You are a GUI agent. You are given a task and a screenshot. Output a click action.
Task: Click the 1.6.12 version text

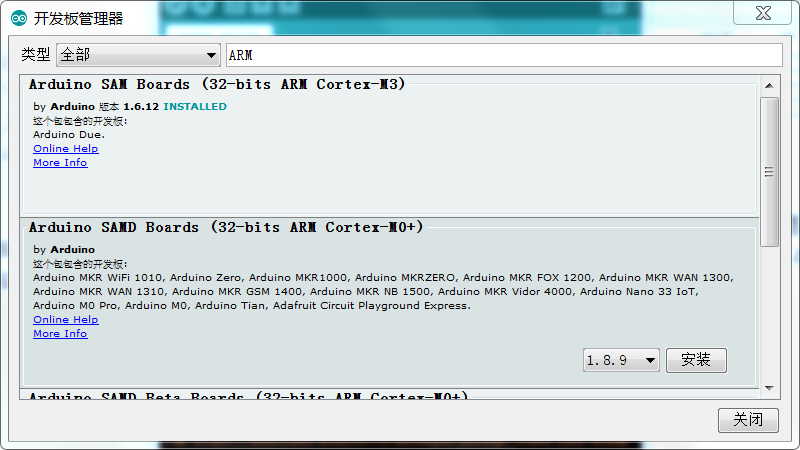coord(141,107)
